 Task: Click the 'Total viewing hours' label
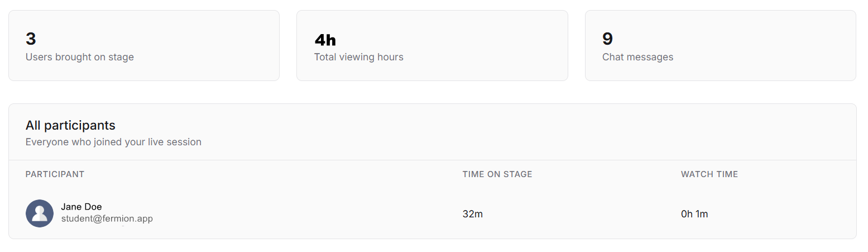pyautogui.click(x=358, y=57)
